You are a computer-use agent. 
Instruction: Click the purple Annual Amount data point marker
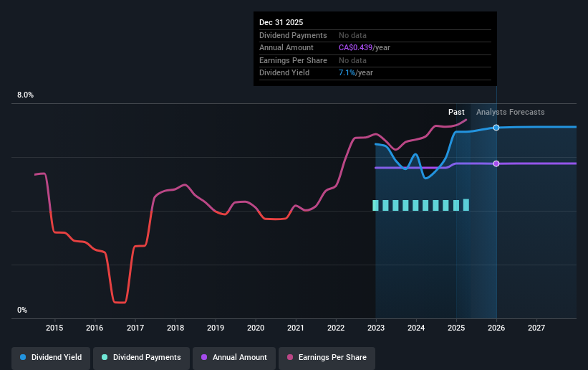coord(496,163)
